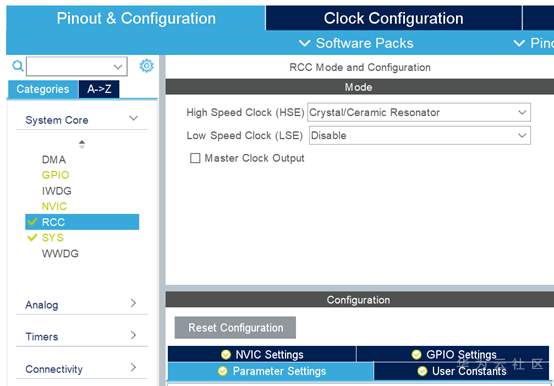Click the green checkmark next to SYS
554x386 pixels.
point(32,237)
